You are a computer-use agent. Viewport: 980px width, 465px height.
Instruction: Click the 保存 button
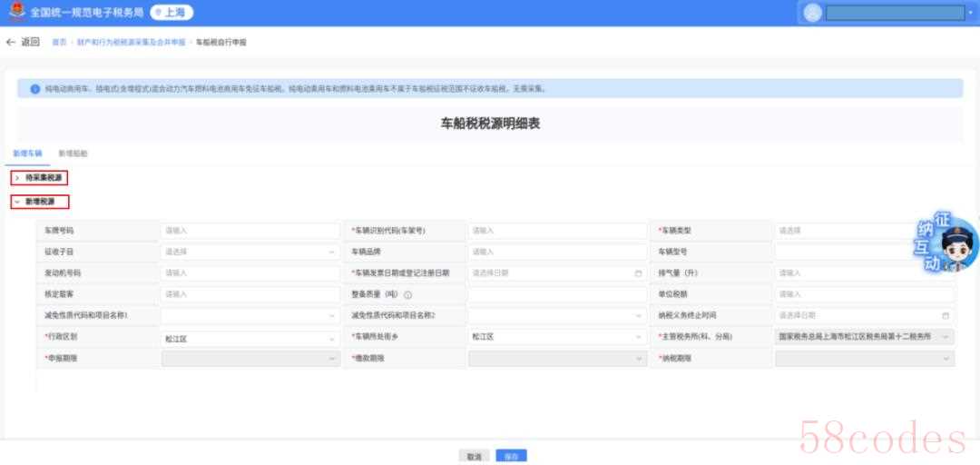(511, 456)
